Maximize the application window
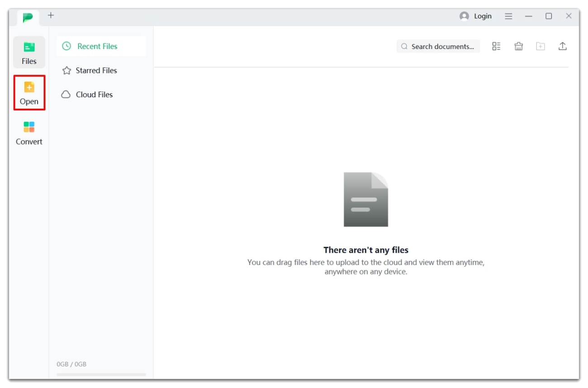 (549, 16)
